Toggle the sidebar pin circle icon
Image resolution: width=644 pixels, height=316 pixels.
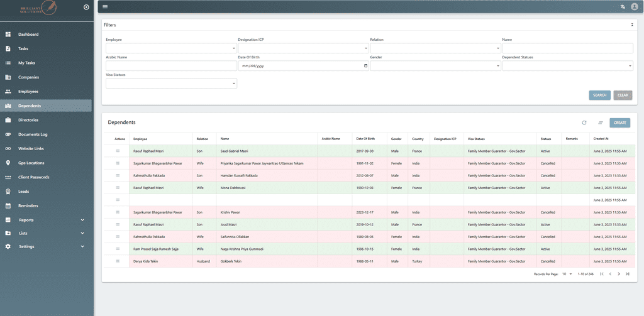coord(86,7)
